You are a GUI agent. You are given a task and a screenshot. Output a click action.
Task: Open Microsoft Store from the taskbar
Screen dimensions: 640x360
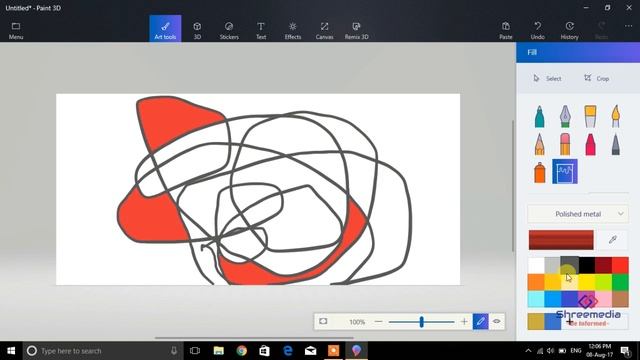(x=264, y=351)
